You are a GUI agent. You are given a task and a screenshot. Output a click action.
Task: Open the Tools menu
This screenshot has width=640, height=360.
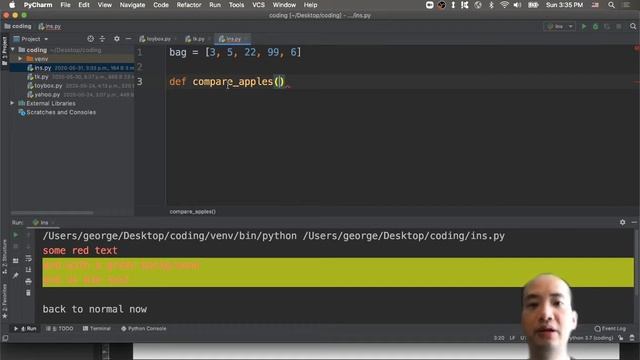coord(236,5)
